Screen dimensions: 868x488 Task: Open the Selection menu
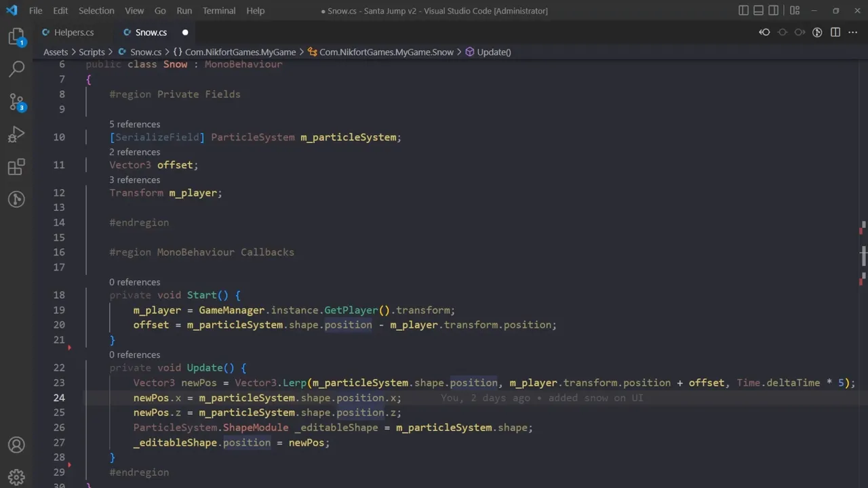point(96,11)
